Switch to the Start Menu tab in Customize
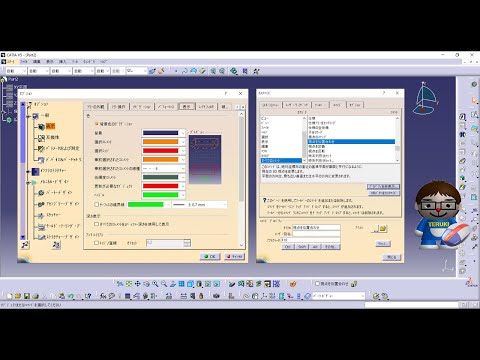480x360 pixels. point(270,105)
